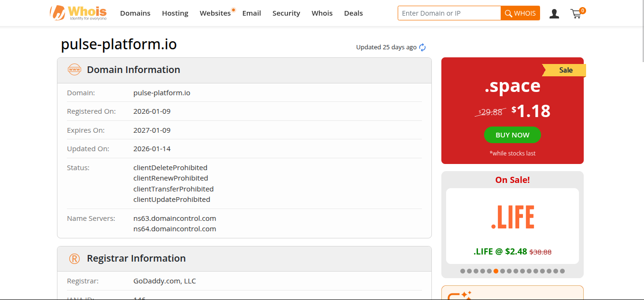This screenshot has width=644, height=300.
Task: Open the shopping cart icon
Action: 576,14
